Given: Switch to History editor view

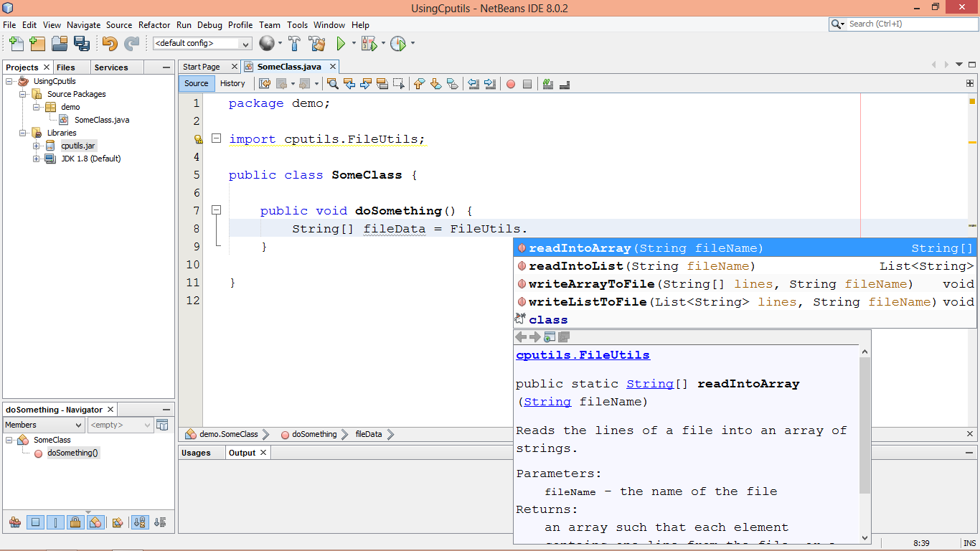Looking at the screenshot, I should (232, 83).
